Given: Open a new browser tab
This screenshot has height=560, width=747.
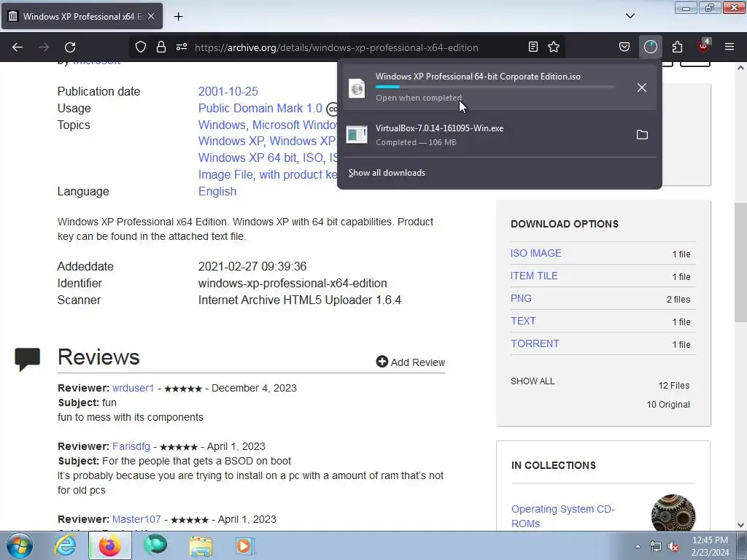Looking at the screenshot, I should click(178, 17).
